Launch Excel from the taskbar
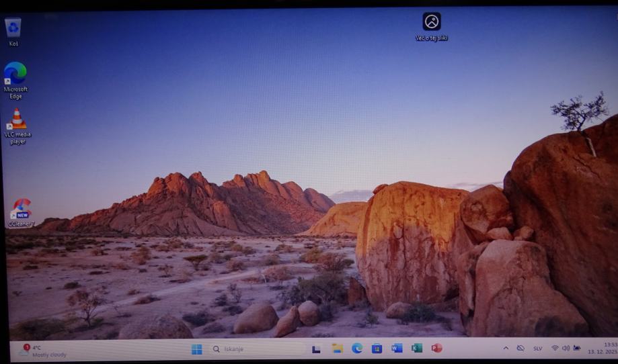This screenshot has height=364, width=618. (x=417, y=348)
